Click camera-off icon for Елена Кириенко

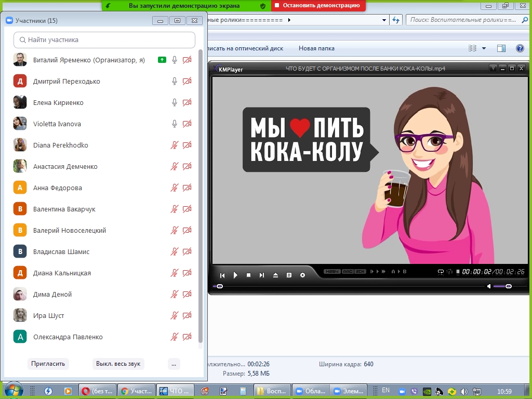click(187, 102)
